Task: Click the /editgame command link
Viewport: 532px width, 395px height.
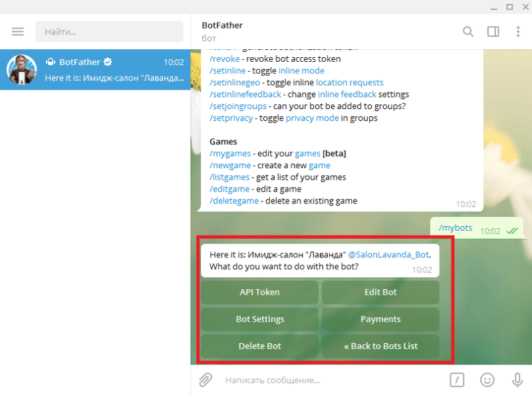Action: point(229,189)
